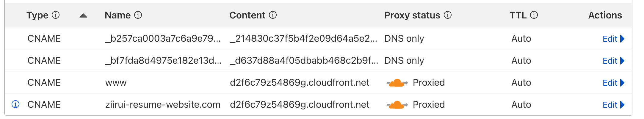Click the Proxy status info icon
Image resolution: width=644 pixels, height=119 pixels.
coord(448,15)
